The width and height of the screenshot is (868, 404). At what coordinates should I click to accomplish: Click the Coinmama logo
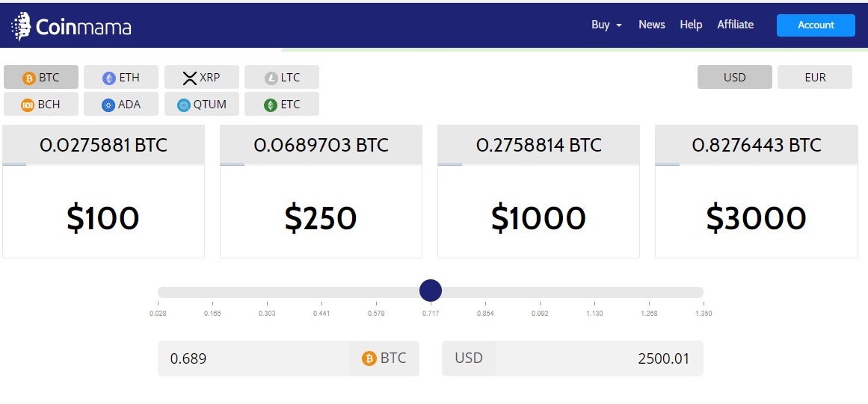click(72, 27)
